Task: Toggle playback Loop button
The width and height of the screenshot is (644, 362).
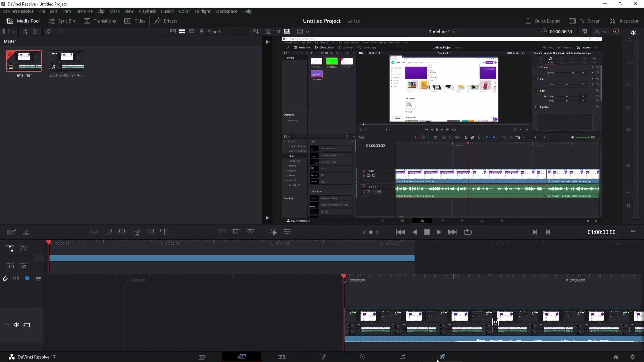Action: tap(468, 232)
